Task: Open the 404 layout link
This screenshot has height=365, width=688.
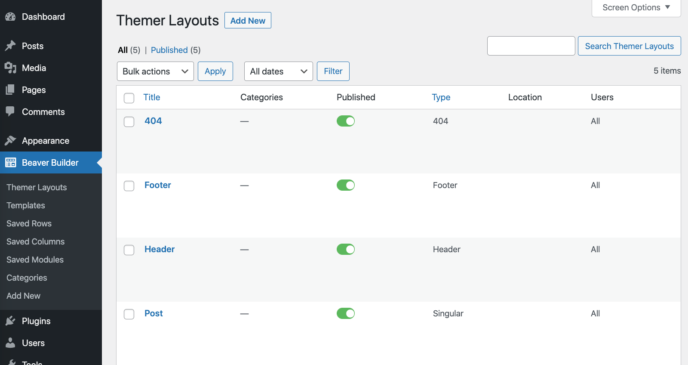Action: (x=153, y=121)
